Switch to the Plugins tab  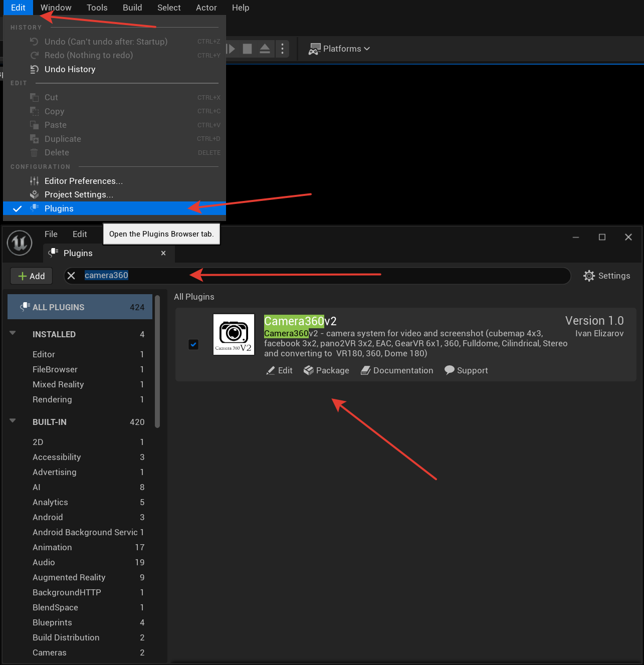pos(109,253)
